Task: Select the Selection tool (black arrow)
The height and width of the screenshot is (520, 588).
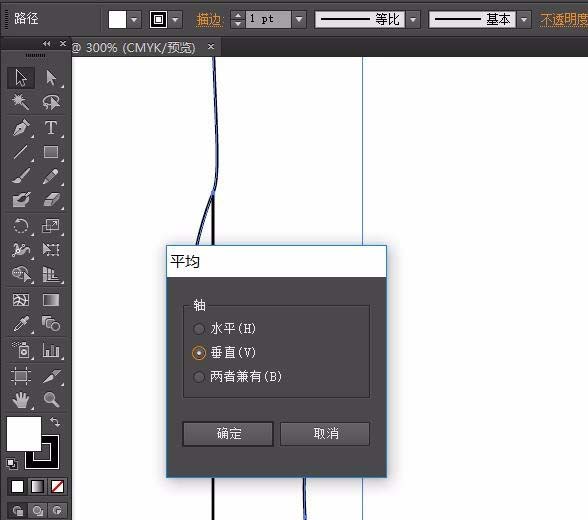Action: pyautogui.click(x=21, y=78)
